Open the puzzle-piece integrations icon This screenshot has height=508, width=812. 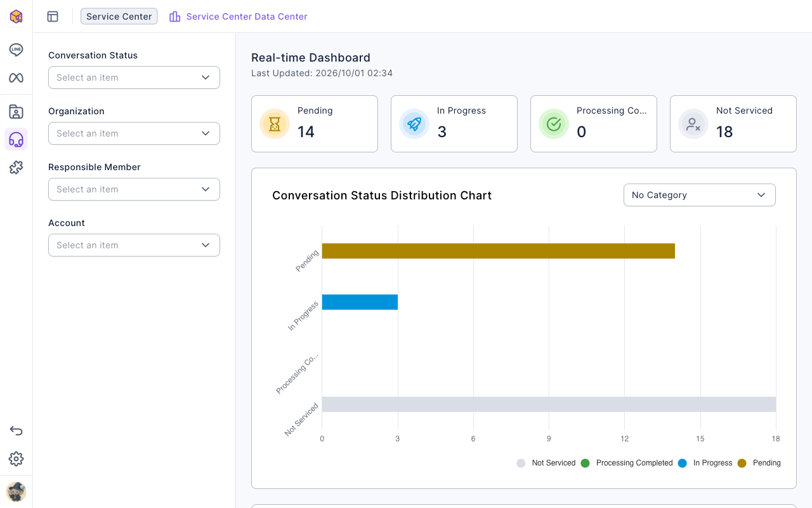(16, 168)
